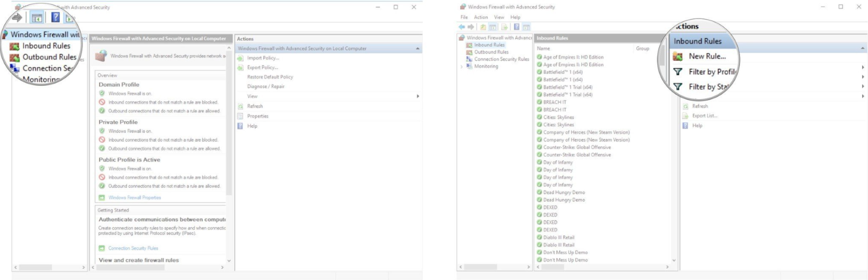
Task: Click the Up One Level toolbar icon
Action: pyautogui.click(x=483, y=27)
